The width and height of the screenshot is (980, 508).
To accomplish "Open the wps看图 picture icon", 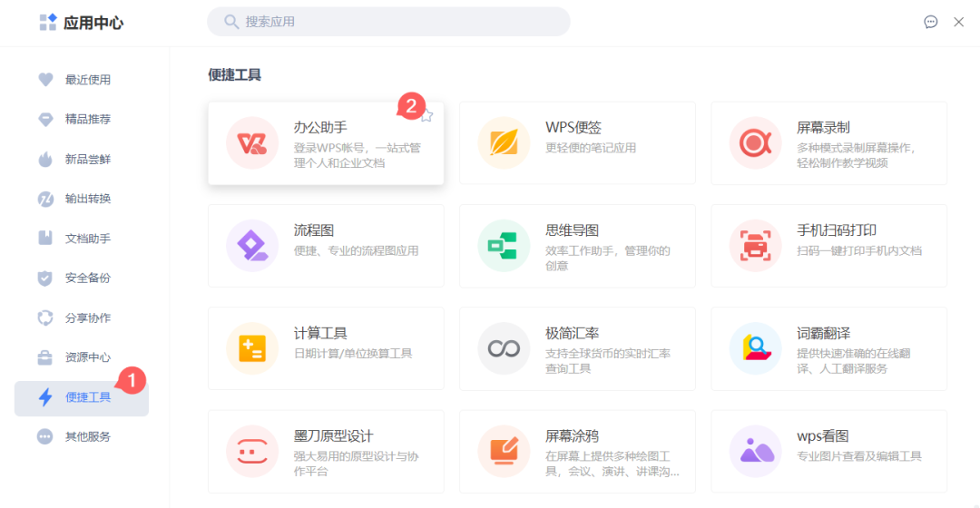I will pos(755,451).
